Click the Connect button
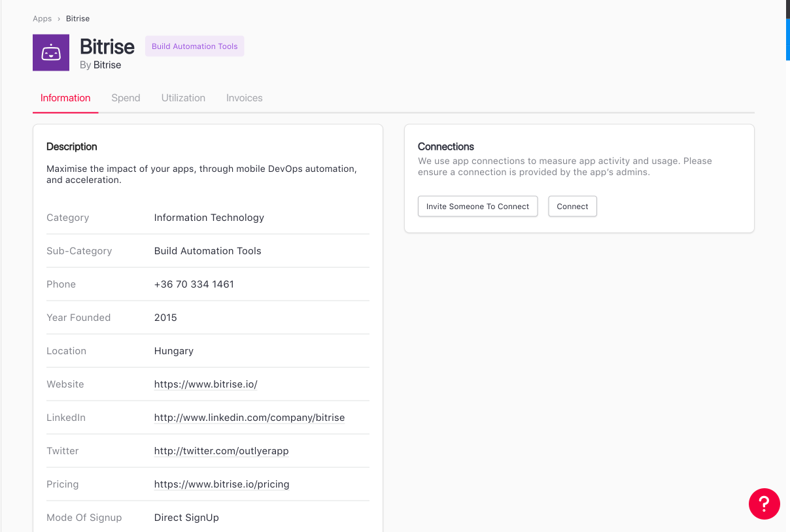Viewport: 790px width, 532px height. [573, 207]
